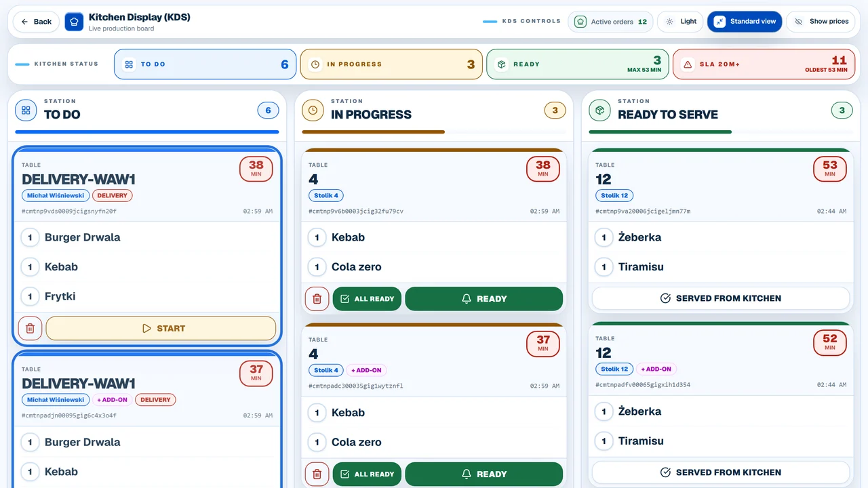
Task: Start the DELIVERY-WAW1 order with START button
Action: pos(161,328)
